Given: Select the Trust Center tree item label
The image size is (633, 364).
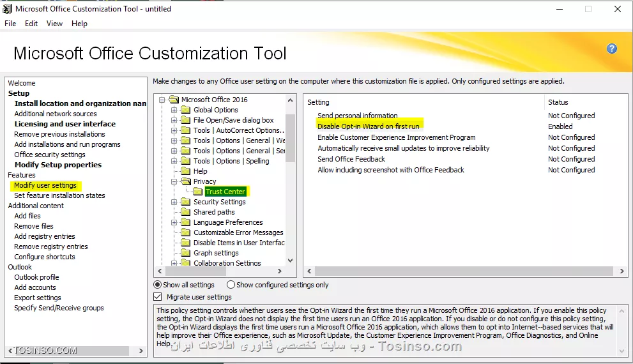Looking at the screenshot, I should tap(225, 192).
